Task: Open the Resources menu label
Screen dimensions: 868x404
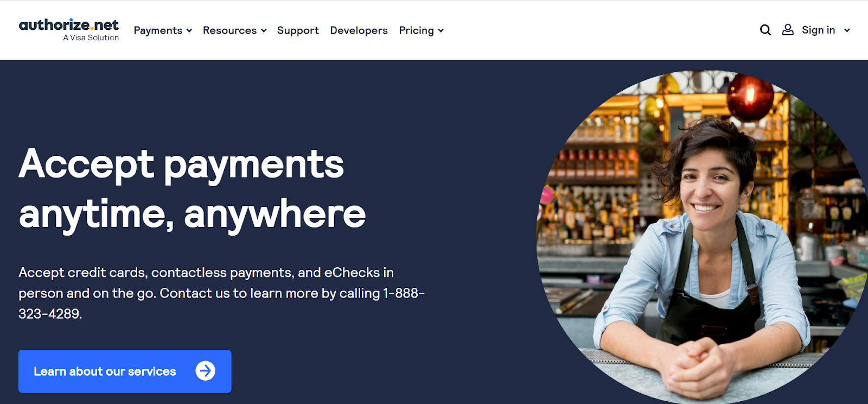Action: pos(229,30)
